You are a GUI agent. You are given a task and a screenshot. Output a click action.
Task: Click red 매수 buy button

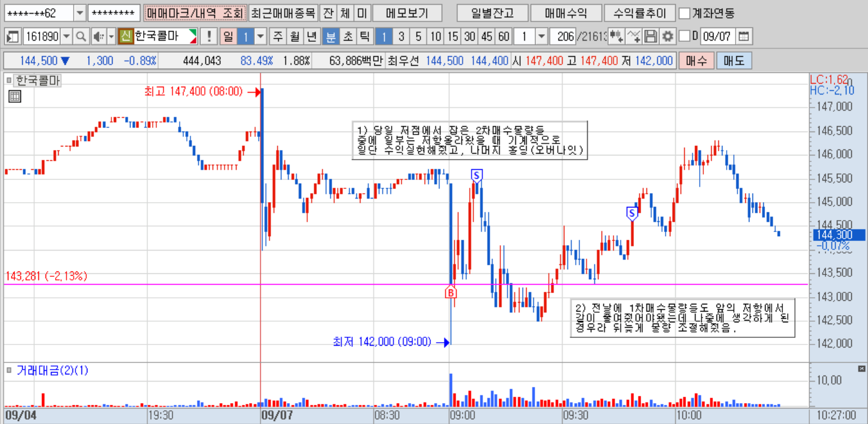696,60
